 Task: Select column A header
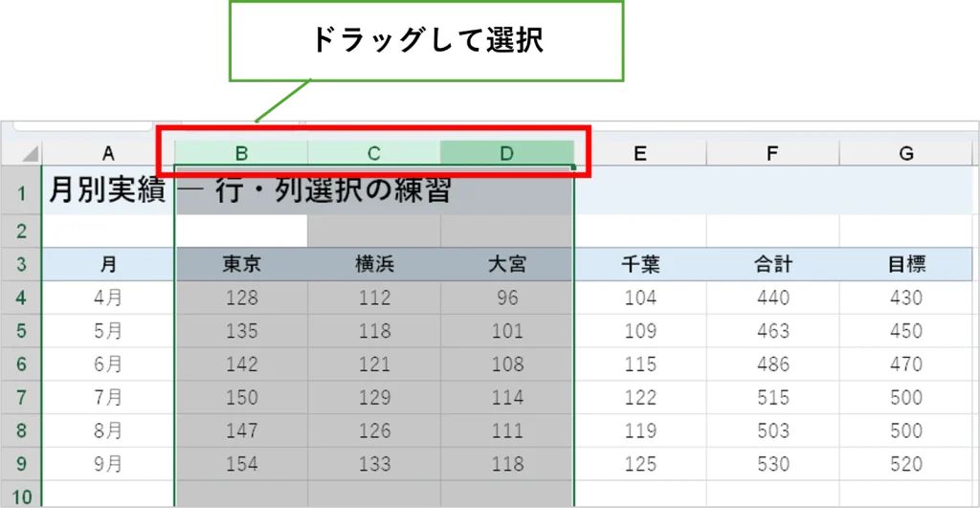[x=108, y=153]
